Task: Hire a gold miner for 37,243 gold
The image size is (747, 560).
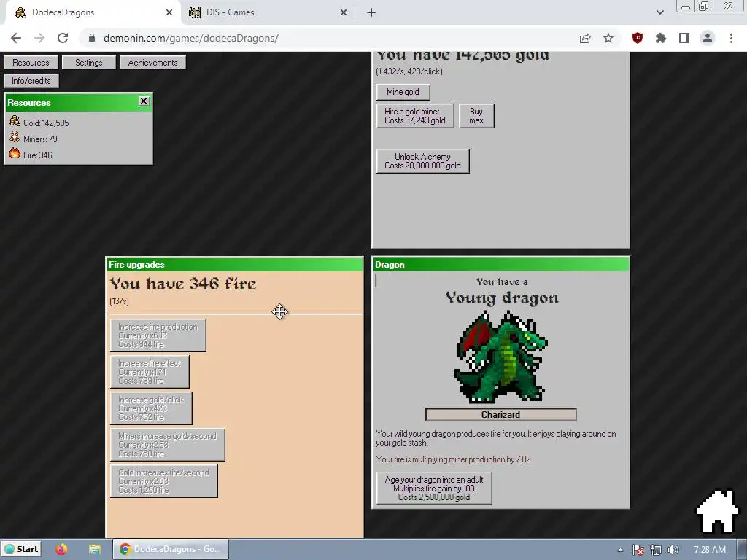Action: click(x=415, y=116)
